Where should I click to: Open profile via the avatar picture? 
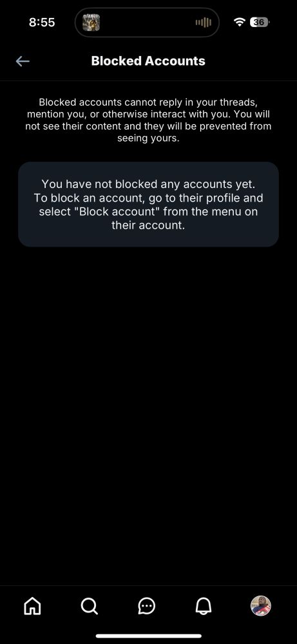[x=261, y=606]
